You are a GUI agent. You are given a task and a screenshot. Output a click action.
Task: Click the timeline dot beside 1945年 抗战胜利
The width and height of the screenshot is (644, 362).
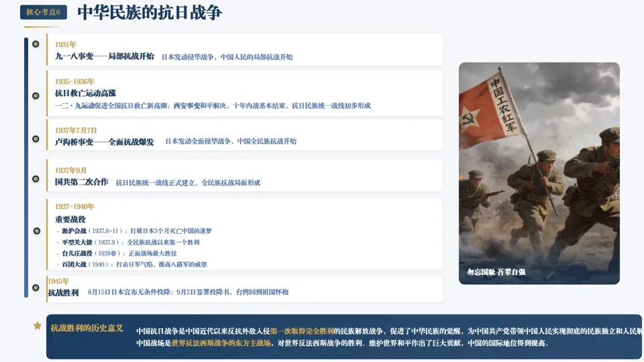point(36,288)
